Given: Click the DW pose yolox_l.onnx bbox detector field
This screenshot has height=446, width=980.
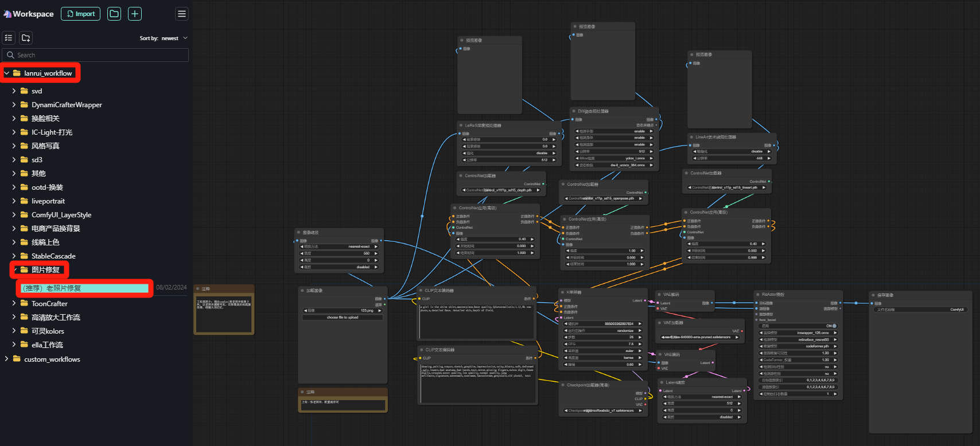Looking at the screenshot, I should [614, 158].
